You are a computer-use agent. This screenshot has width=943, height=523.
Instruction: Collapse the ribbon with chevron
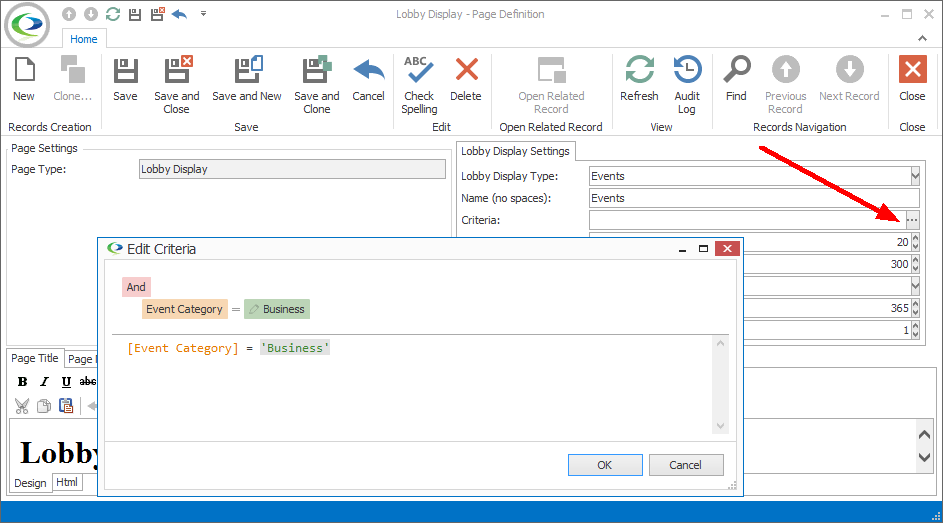[923, 38]
